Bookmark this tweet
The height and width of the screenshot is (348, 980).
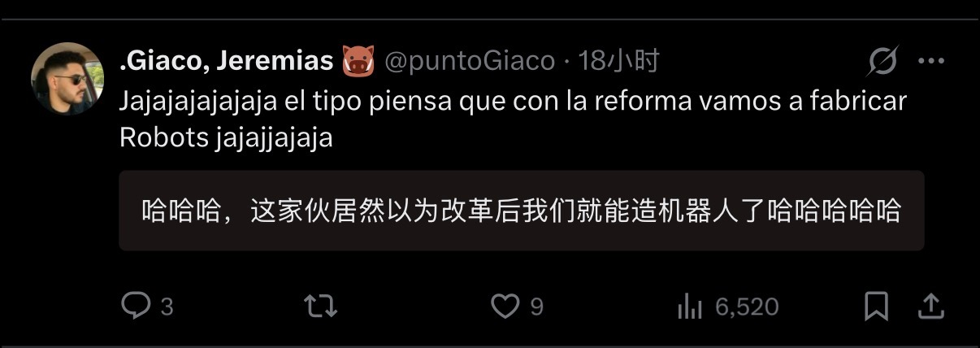coord(875,307)
